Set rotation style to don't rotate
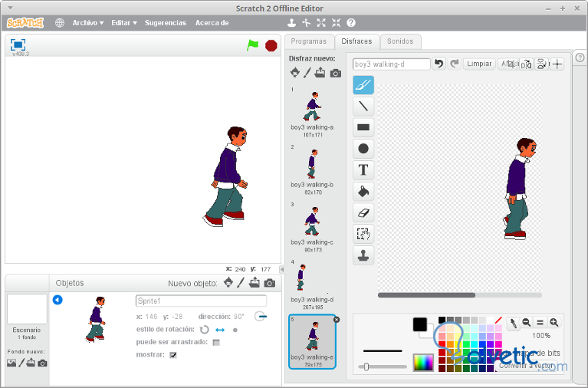 pos(235,330)
